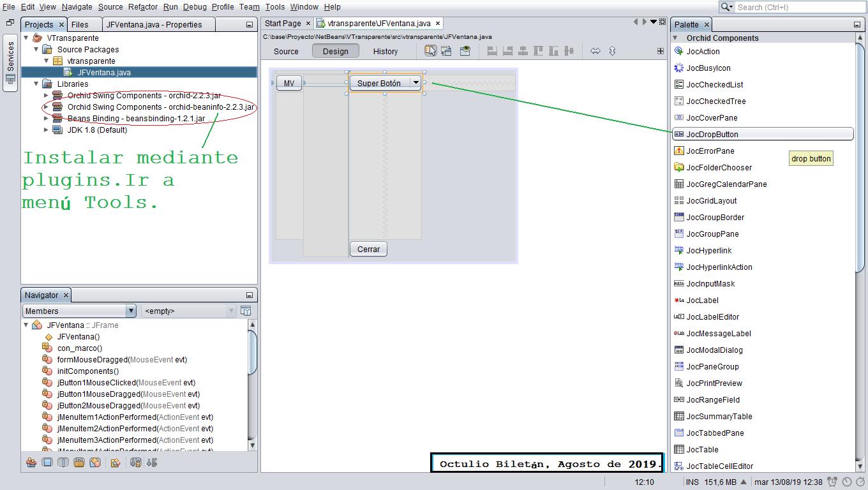
Task: Click the Cerrar button in the form
Action: [368, 249]
